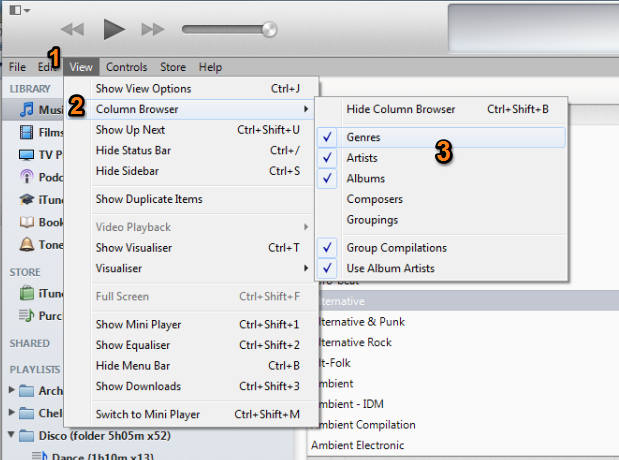Viewport: 619px width, 460px height.
Task: Choose Show Duplicate Items
Action: [191, 199]
